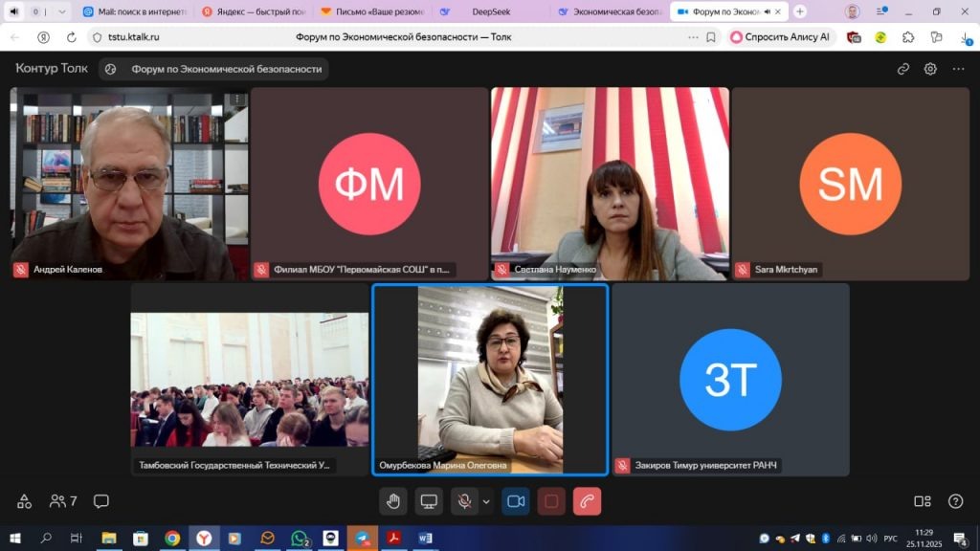Open the browser downloads icon

pos(966,37)
